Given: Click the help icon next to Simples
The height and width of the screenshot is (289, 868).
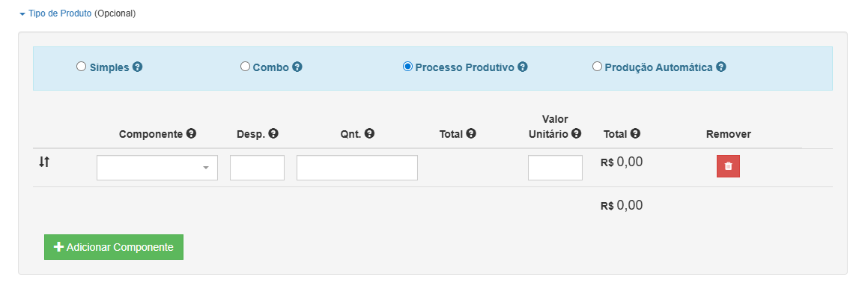Looking at the screenshot, I should click(x=137, y=67).
